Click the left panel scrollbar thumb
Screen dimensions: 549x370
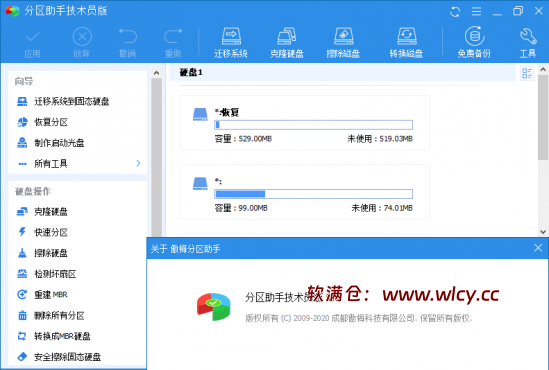(x=157, y=158)
